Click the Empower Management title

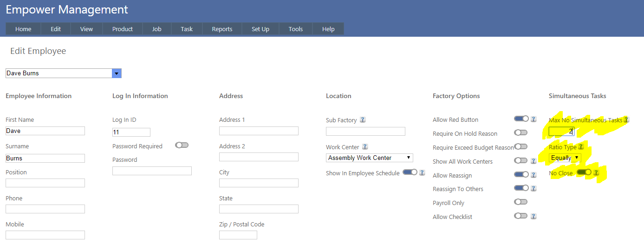point(67,9)
